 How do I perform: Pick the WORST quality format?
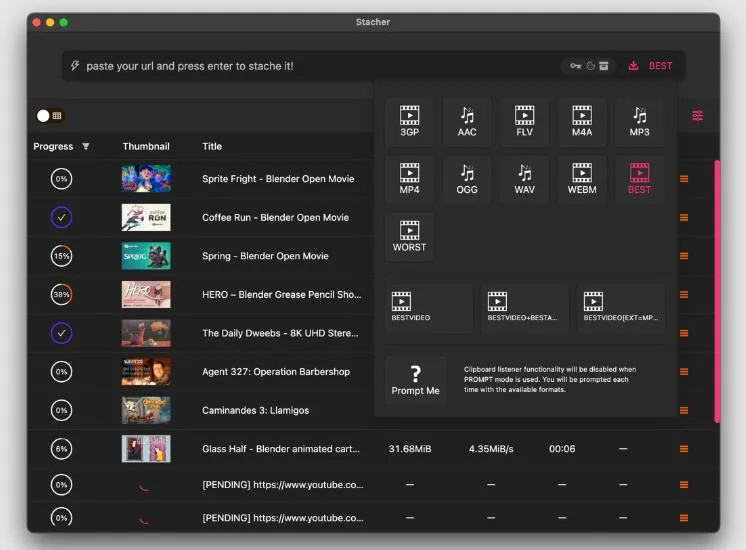[x=409, y=236]
